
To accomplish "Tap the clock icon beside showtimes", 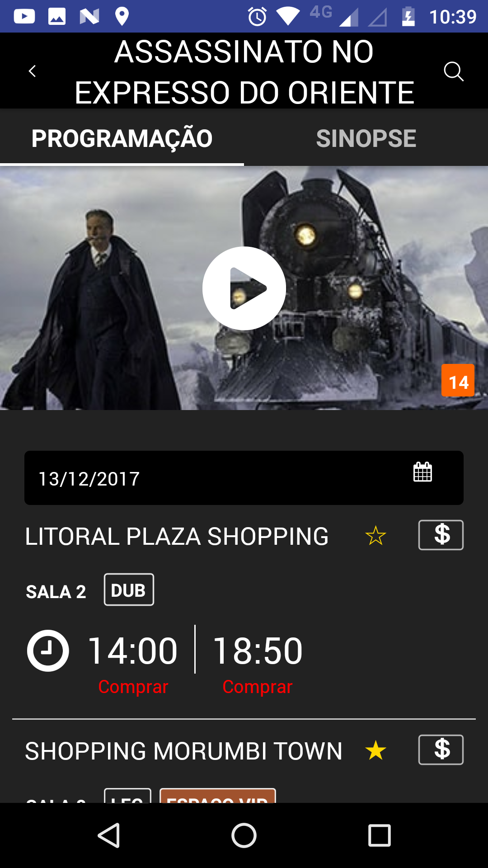I will [48, 651].
